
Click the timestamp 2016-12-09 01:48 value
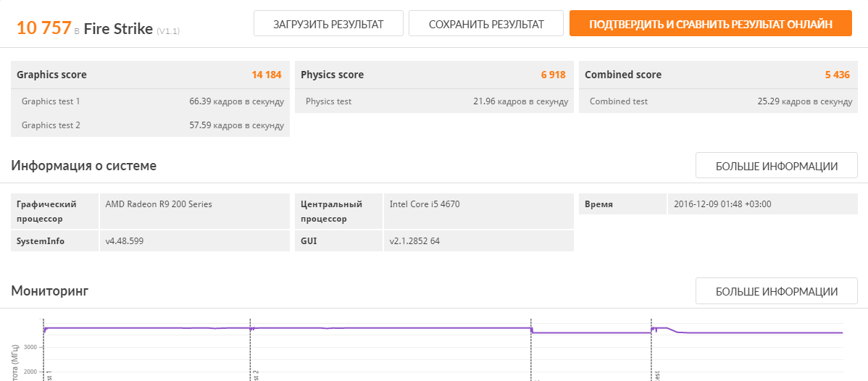(722, 204)
